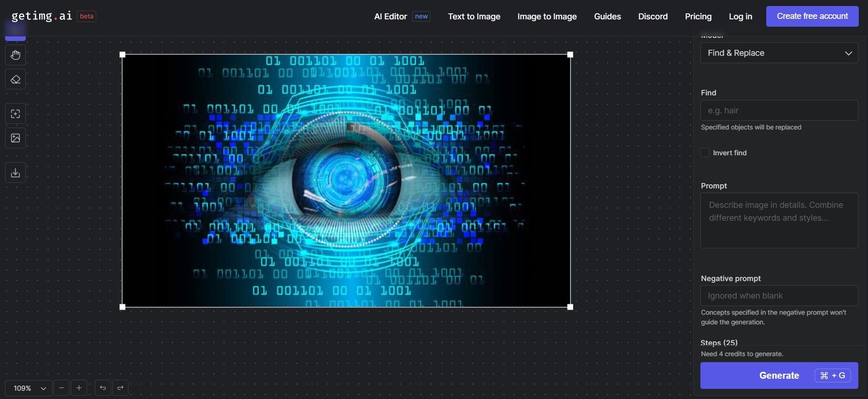Focus the Negative prompt field
The width and height of the screenshot is (868, 399).
779,296
